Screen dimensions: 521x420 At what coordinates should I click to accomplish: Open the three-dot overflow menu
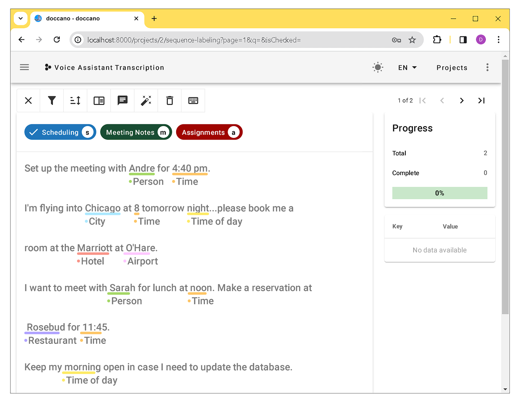point(487,67)
